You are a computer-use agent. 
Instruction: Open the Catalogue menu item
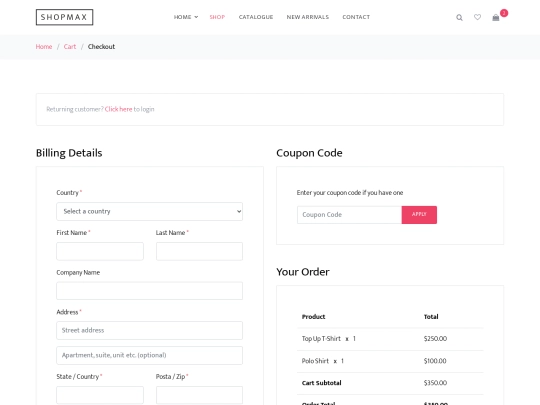tap(256, 17)
